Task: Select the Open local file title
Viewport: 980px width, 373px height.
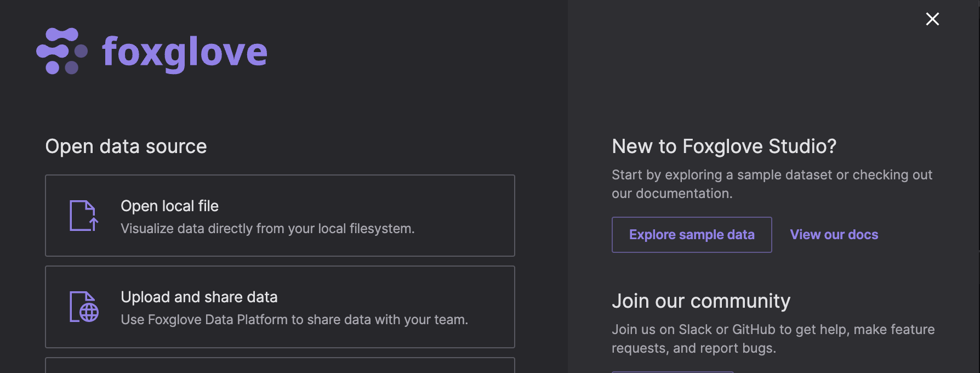Action: click(169, 206)
